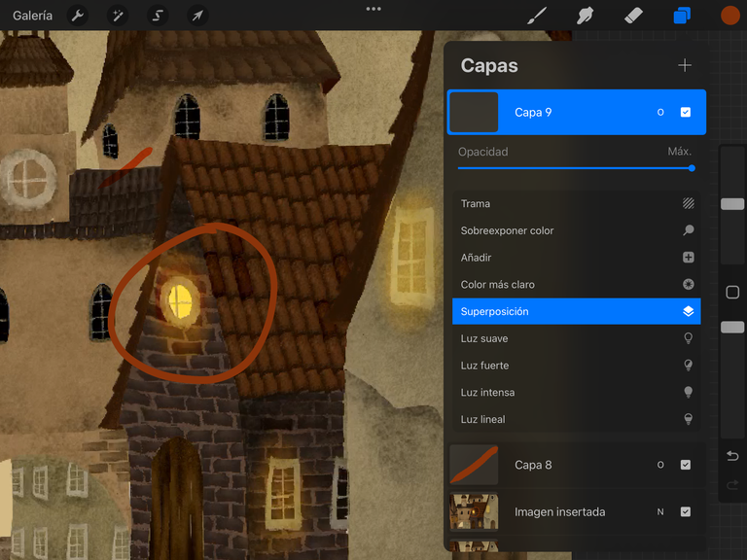Toggle visibility of Capa 9
747x560 pixels.
click(x=686, y=112)
